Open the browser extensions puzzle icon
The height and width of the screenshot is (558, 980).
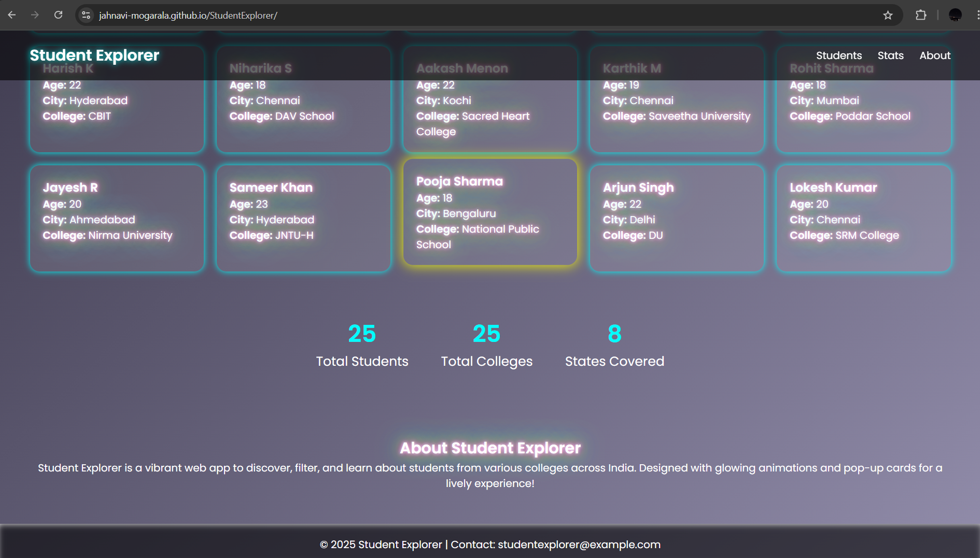[921, 15]
